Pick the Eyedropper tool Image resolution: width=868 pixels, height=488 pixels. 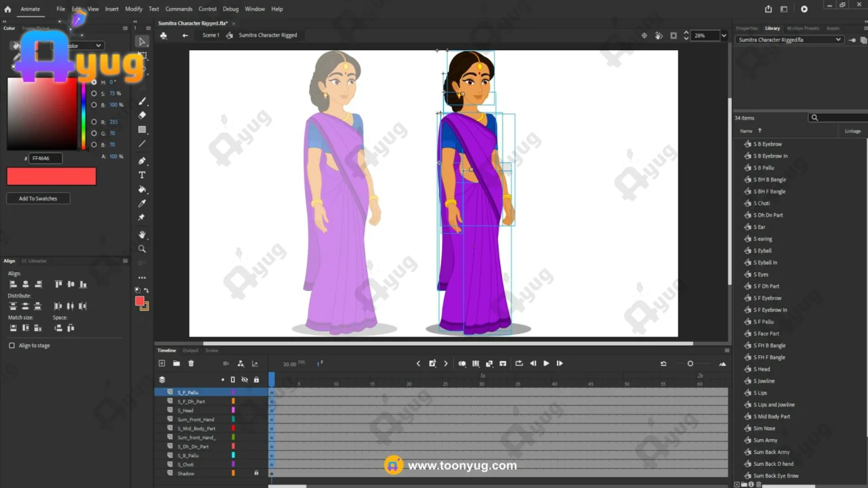(142, 204)
